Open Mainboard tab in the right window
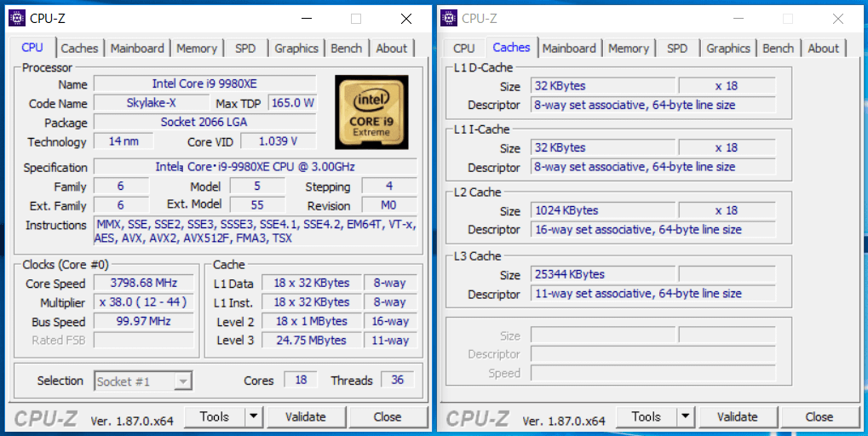The height and width of the screenshot is (436, 868). [x=569, y=49]
